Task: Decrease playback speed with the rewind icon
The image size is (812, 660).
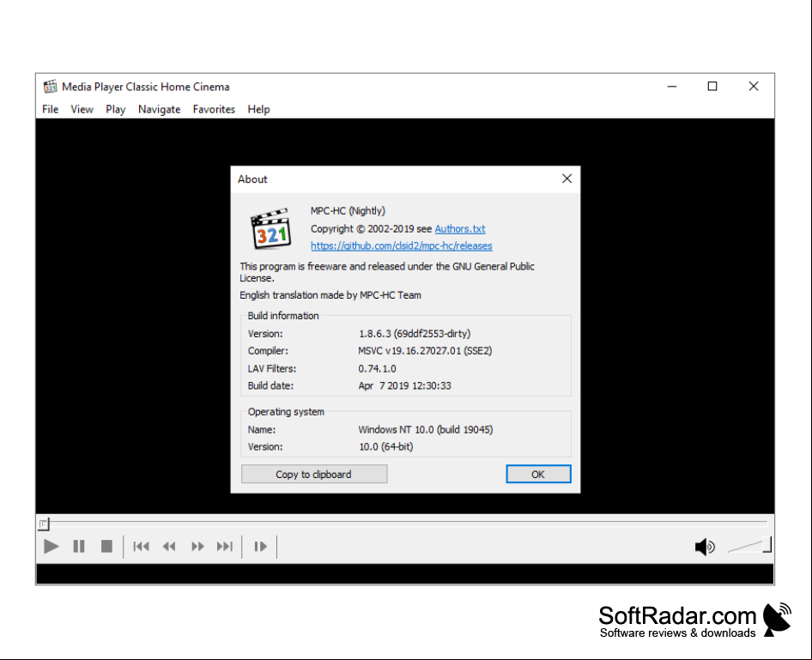Action: [169, 546]
